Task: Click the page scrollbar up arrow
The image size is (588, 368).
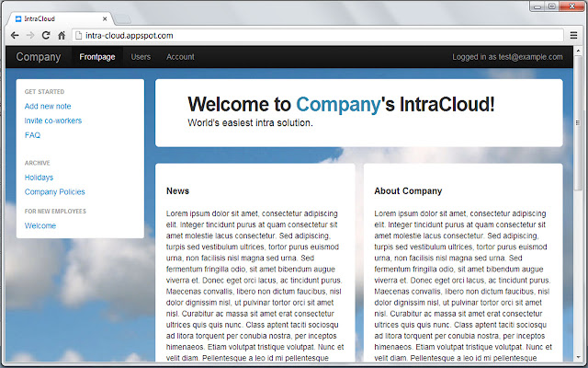Action: coord(578,51)
